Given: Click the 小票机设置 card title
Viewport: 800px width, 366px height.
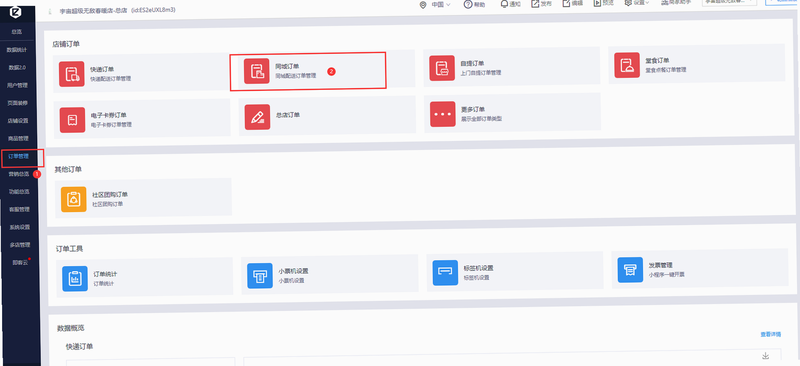Looking at the screenshot, I should click(x=293, y=271).
